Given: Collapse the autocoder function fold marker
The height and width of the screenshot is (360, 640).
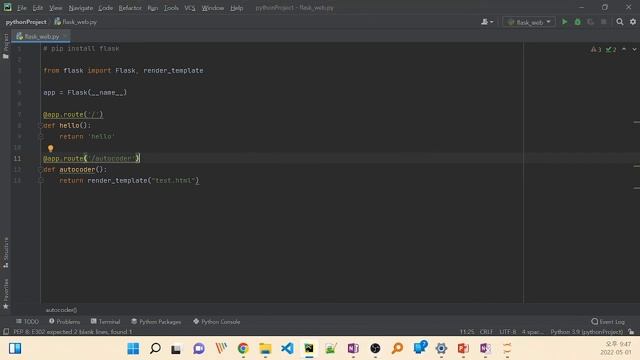Looking at the screenshot, I should coord(40,169).
